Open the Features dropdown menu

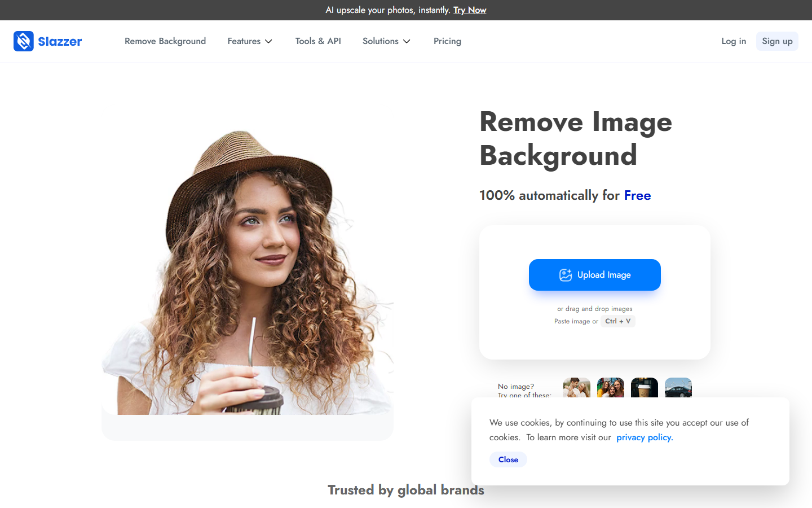click(250, 41)
